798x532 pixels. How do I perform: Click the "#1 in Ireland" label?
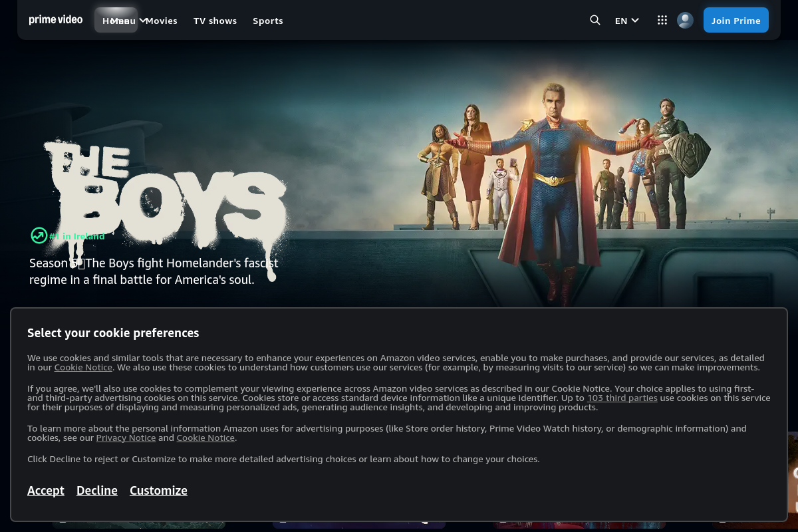77,236
